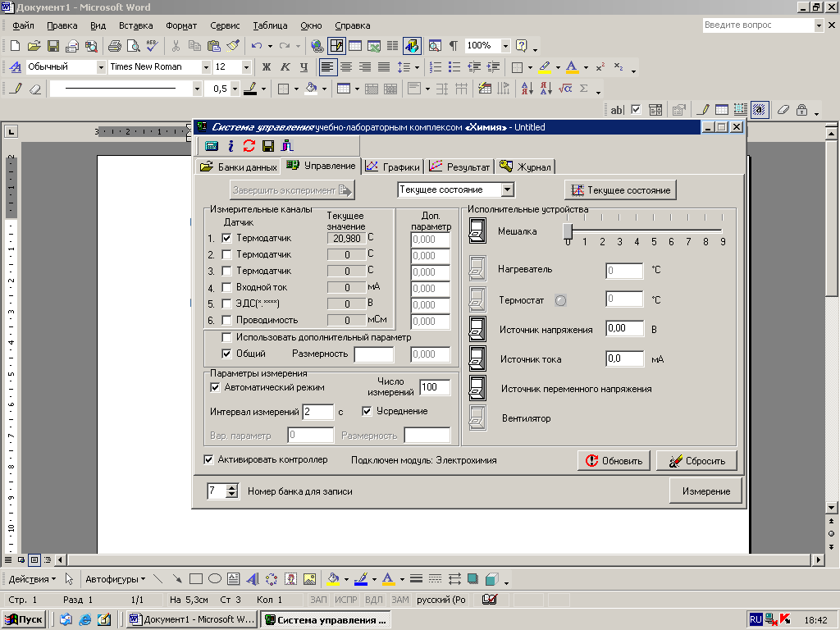
Task: Click the AutoSum Σ icon
Action: 584,89
